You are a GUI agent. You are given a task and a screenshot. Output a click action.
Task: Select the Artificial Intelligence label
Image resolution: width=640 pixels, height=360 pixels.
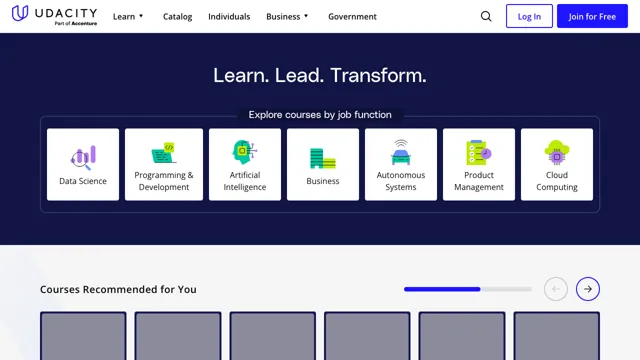tap(244, 181)
